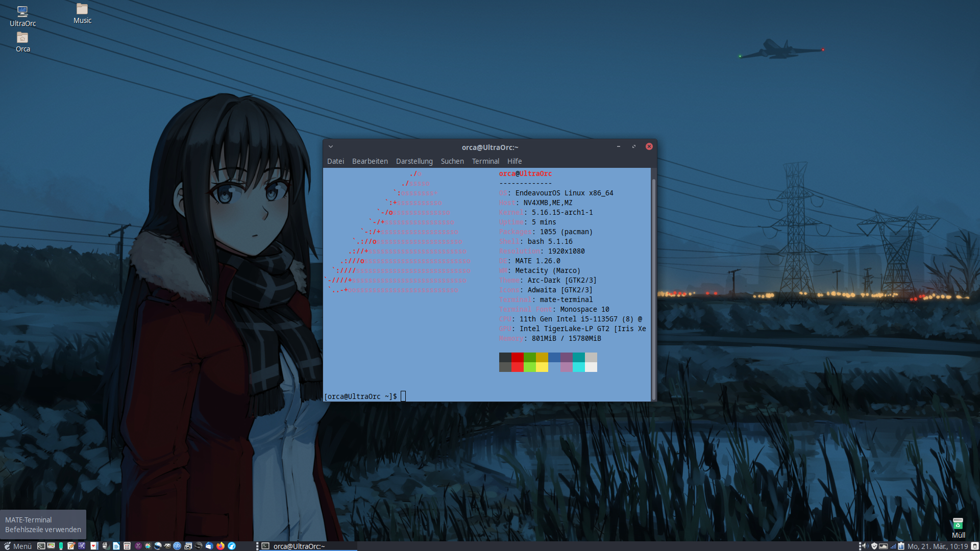The height and width of the screenshot is (551, 980).
Task: Click the shutdown button at panel end
Action: click(x=974, y=546)
